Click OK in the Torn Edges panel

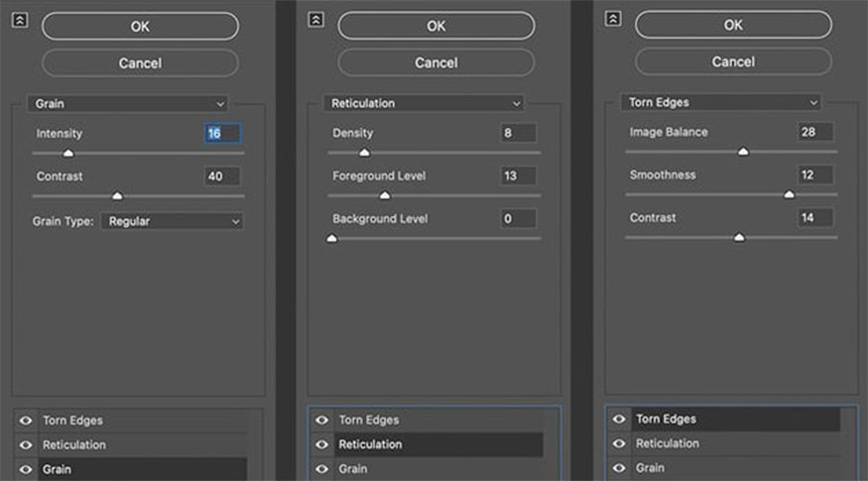[x=733, y=25]
